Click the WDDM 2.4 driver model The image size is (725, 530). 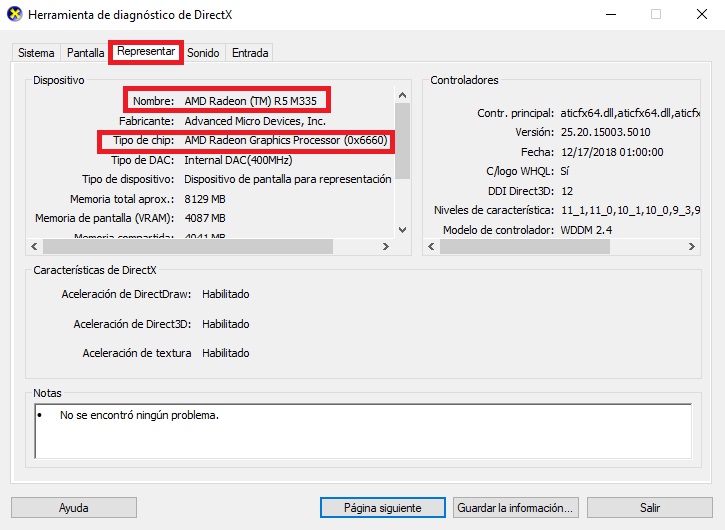click(586, 230)
